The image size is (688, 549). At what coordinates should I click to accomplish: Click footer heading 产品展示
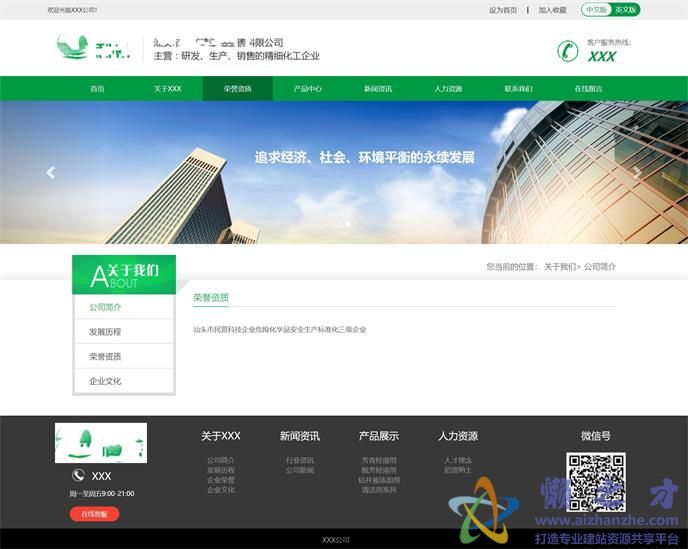(379, 436)
